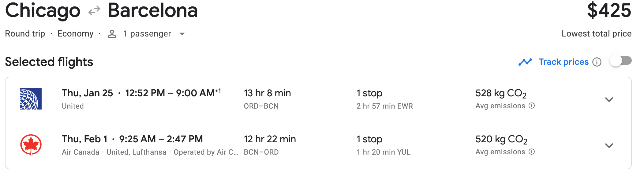Expand the United ORD–BCN flight details

(609, 99)
